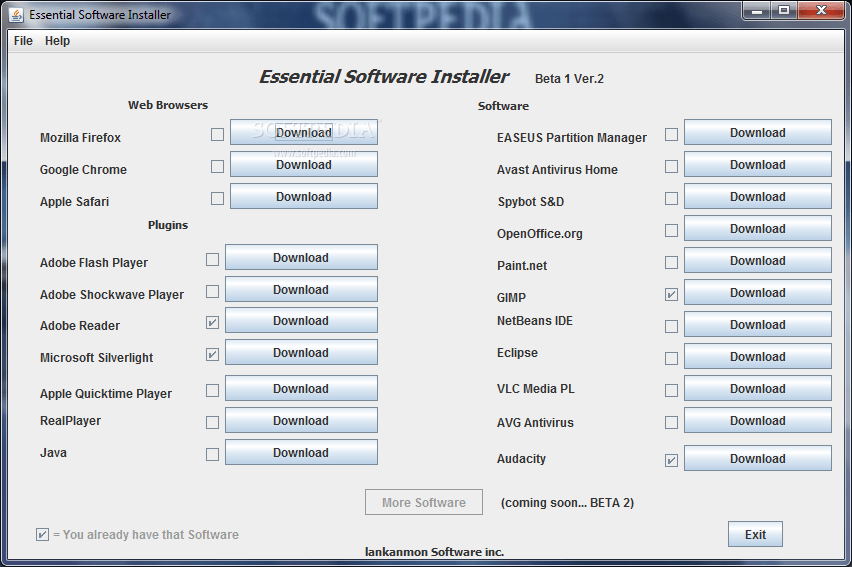Uncheck the Adobe Reader checkbox
852x567 pixels.
point(212,322)
